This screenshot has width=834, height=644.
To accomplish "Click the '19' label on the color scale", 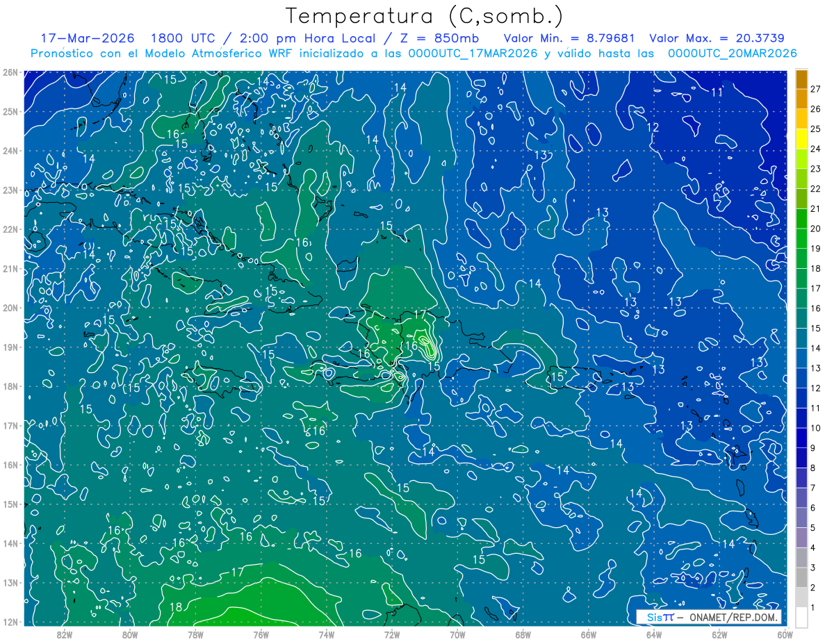I will click(815, 249).
